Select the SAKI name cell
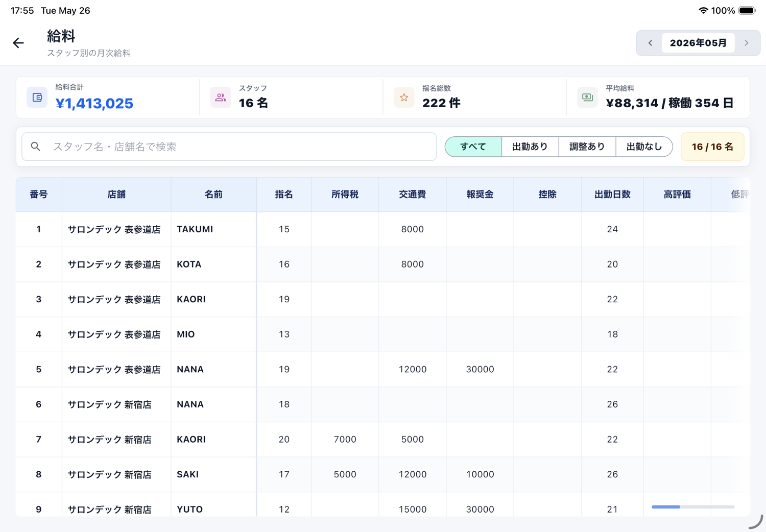The height and width of the screenshot is (532, 766). 213,474
